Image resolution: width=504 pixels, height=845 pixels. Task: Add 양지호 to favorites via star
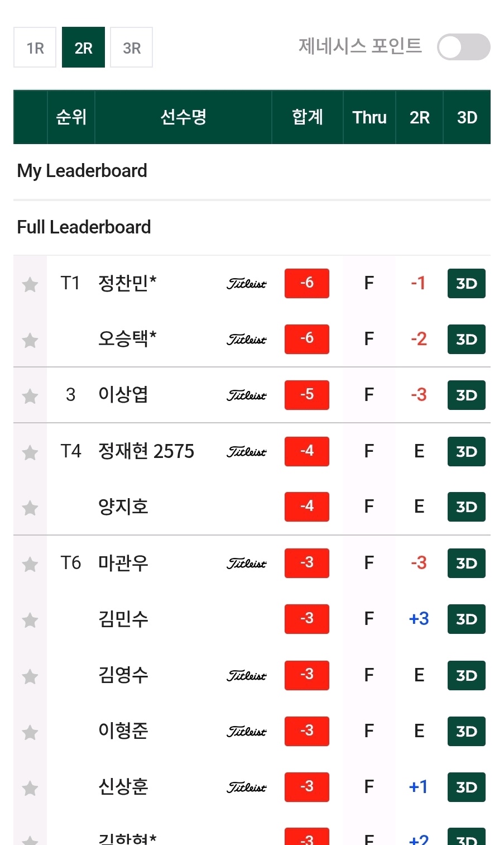[x=30, y=508]
